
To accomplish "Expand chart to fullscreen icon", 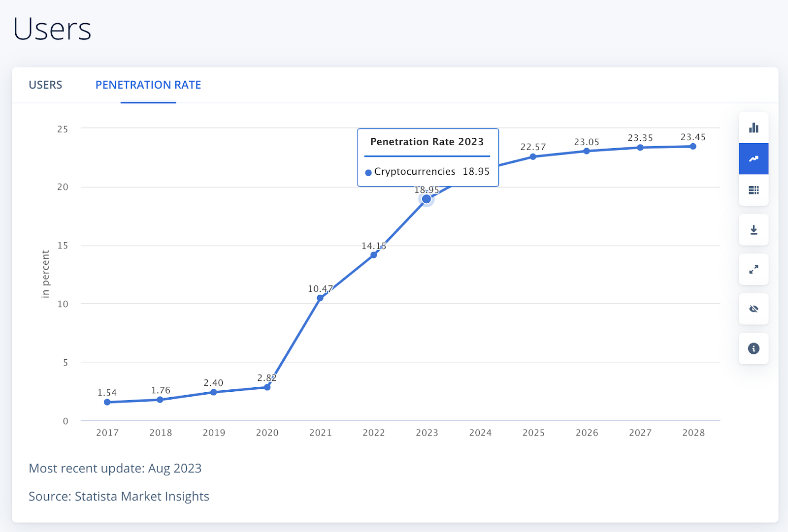I will click(754, 269).
